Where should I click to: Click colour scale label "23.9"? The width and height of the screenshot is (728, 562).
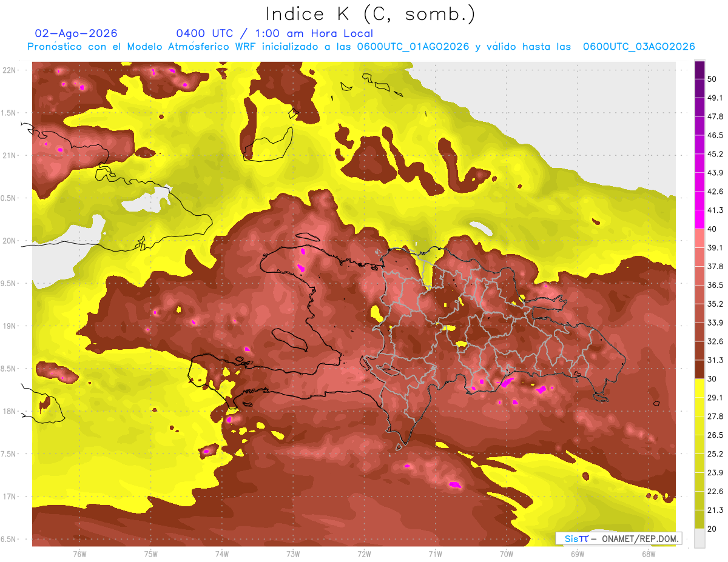coord(715,473)
